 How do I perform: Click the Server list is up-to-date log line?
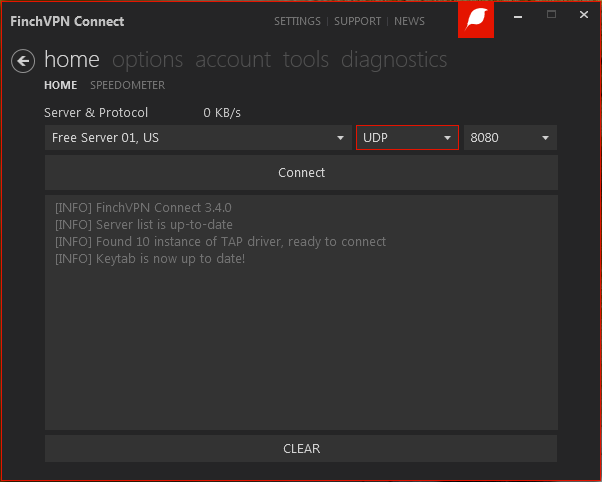pos(144,225)
